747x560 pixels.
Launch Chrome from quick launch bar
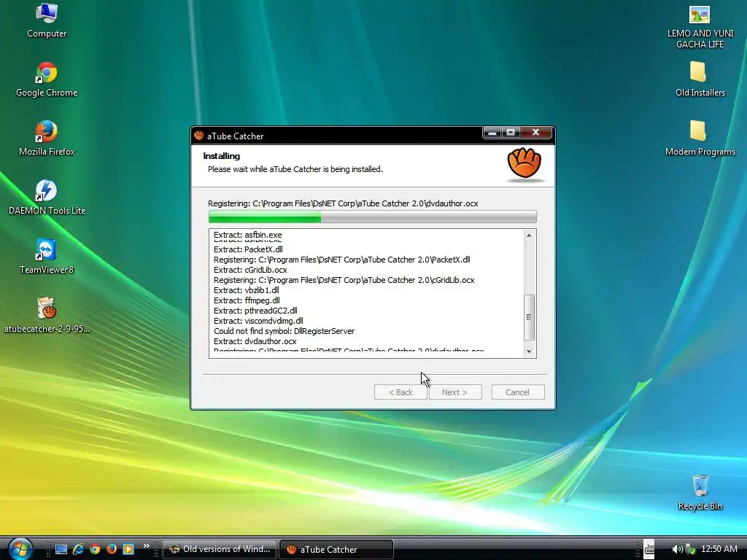point(95,549)
